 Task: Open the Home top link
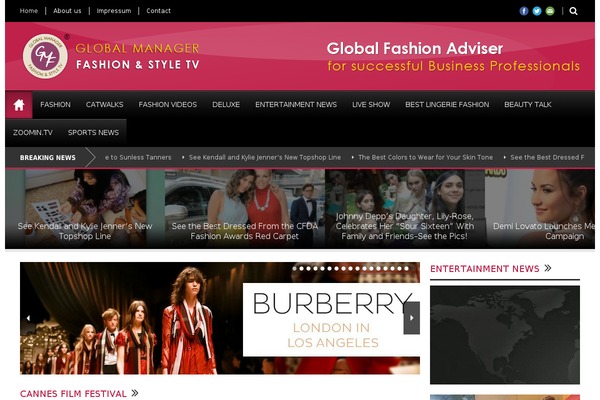coord(29,11)
